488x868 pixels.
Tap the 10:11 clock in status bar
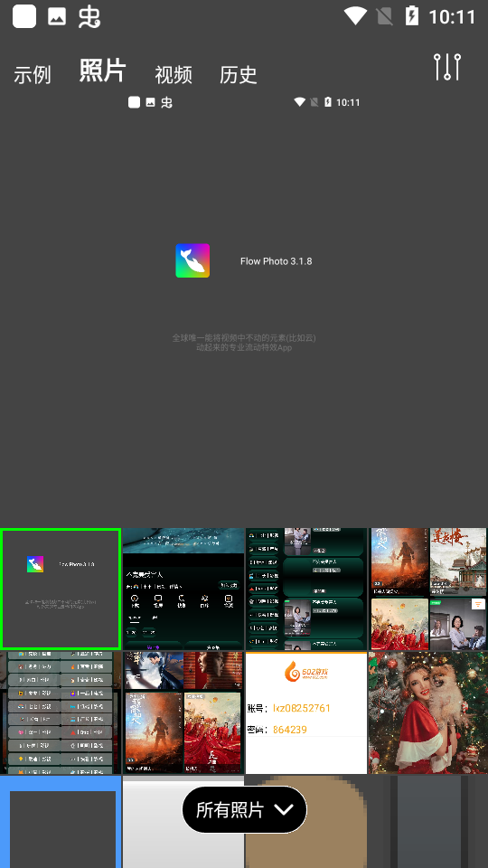[x=452, y=16]
